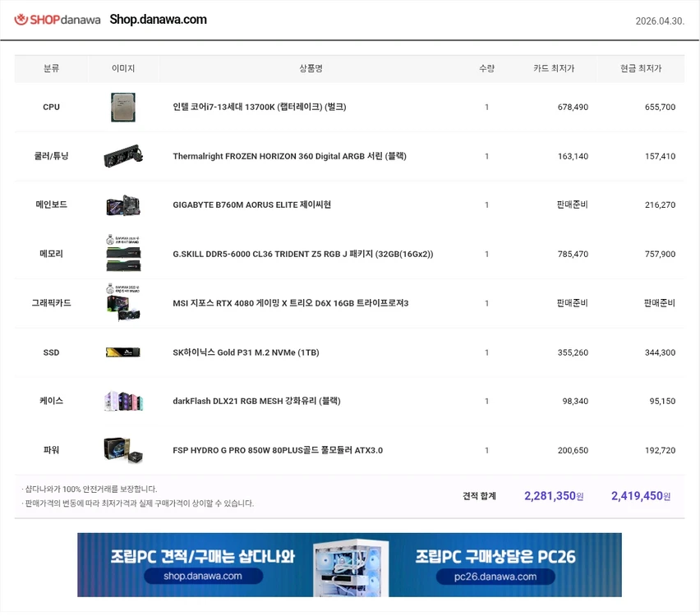The image size is (700, 616).
Task: Click motherboard cash price 216,270
Action: [x=660, y=205]
